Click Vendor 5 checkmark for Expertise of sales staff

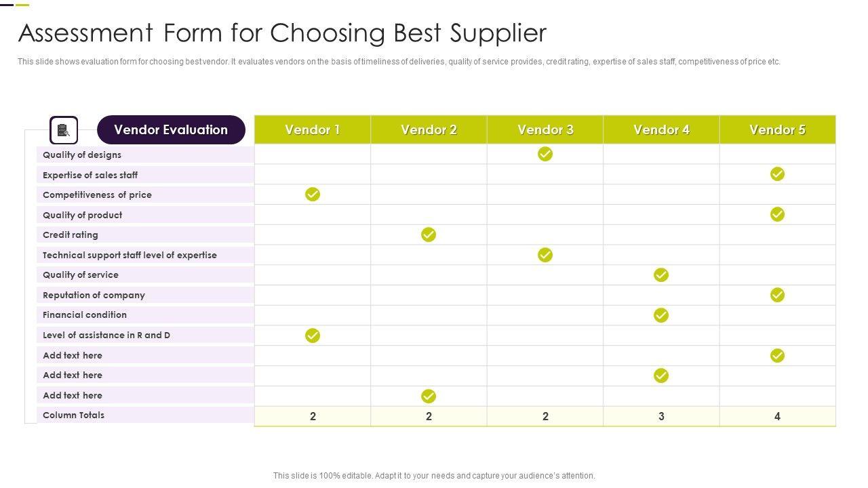[x=777, y=174]
